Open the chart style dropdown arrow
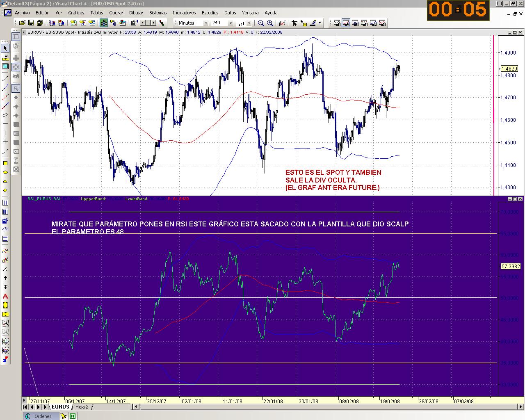Screen dimensions: 525x420 coord(249,23)
